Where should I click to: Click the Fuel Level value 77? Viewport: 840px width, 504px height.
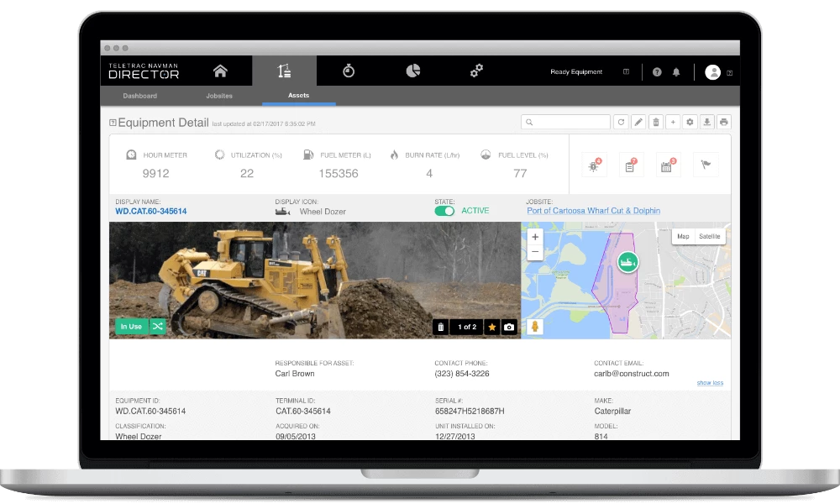pyautogui.click(x=520, y=174)
